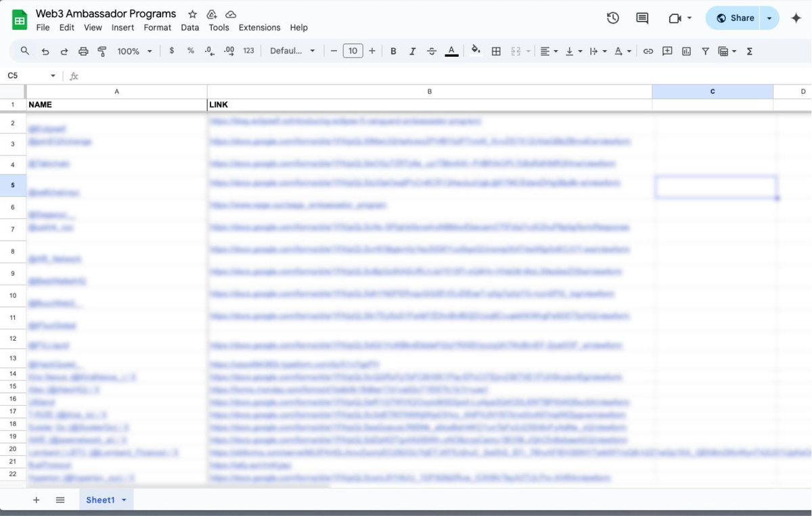Open text wrapping dropdown
The image size is (812, 516).
pos(597,51)
